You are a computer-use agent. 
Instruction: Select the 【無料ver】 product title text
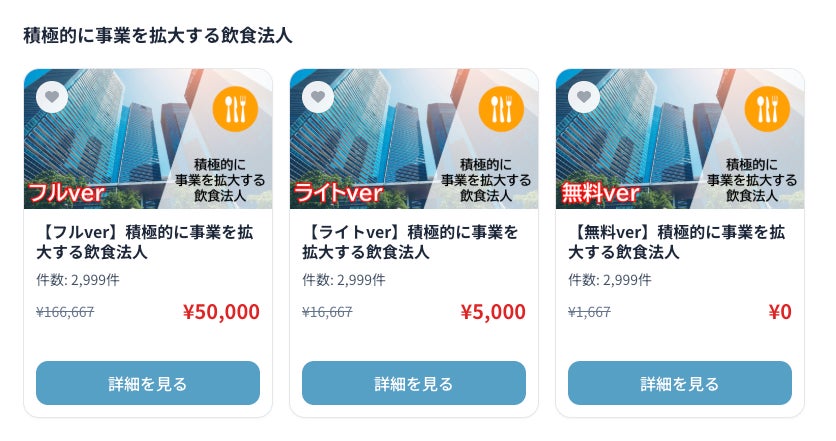point(674,241)
